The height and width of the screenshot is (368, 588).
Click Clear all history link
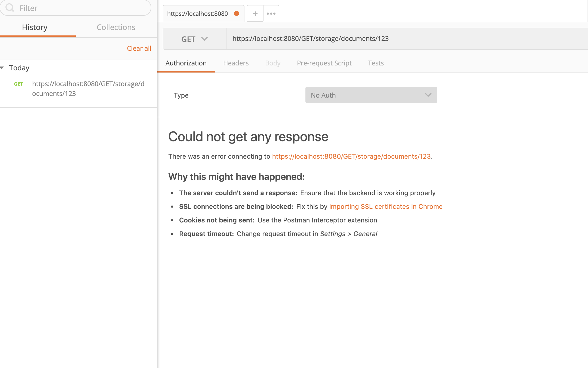click(139, 48)
